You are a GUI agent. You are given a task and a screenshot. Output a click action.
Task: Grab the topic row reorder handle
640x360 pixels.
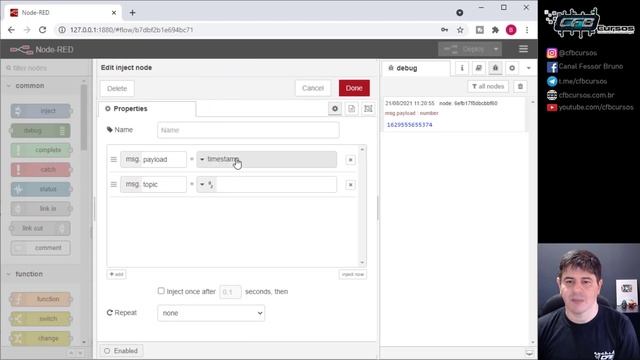coord(113,184)
